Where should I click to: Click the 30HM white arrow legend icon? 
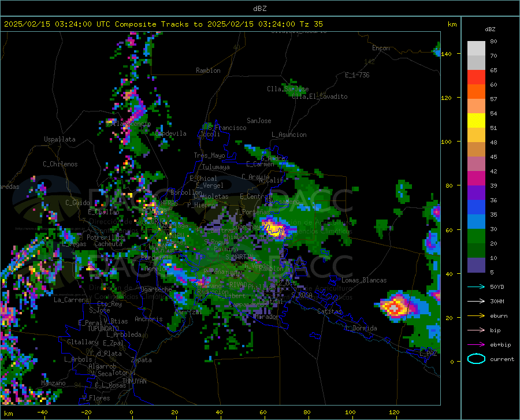476,302
